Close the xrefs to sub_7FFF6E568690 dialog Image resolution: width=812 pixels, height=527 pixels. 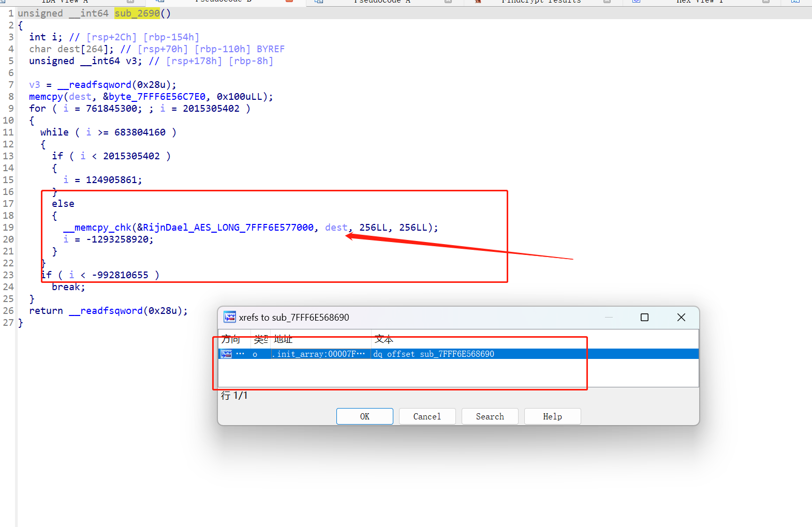(681, 317)
